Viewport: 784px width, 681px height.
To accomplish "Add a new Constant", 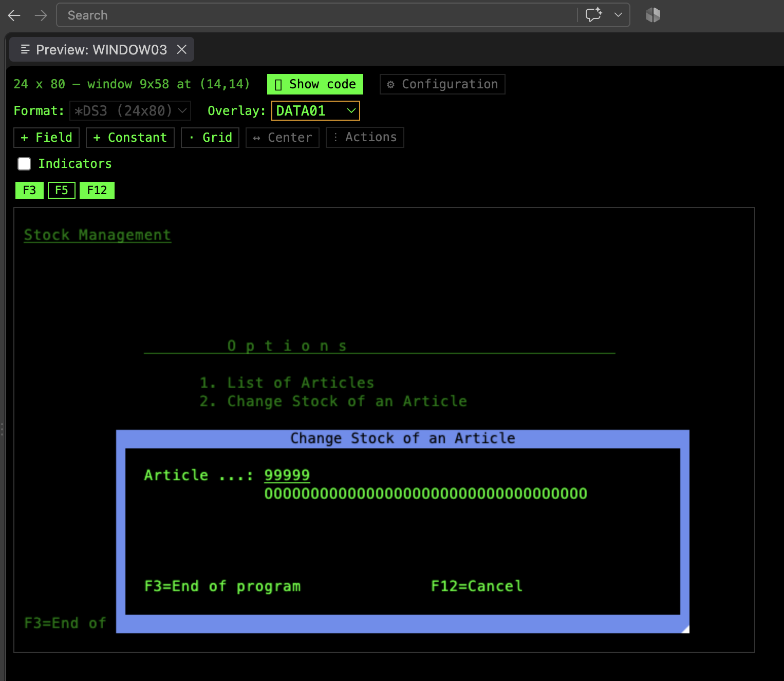I will click(130, 138).
